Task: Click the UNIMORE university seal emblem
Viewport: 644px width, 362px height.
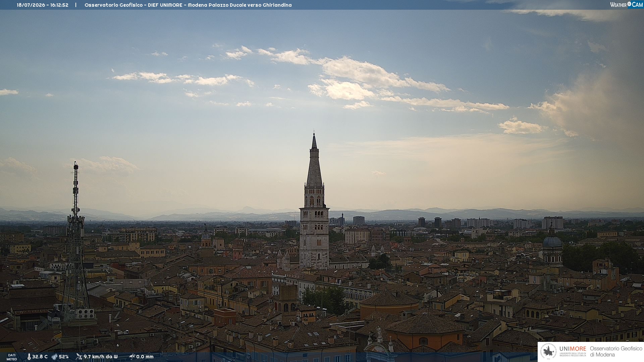Action: (548, 352)
